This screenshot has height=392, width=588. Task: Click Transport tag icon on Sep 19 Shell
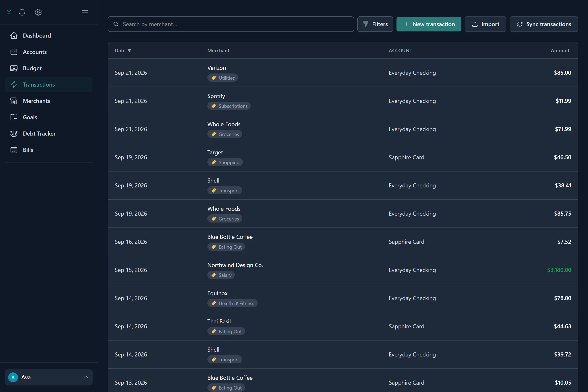214,190
